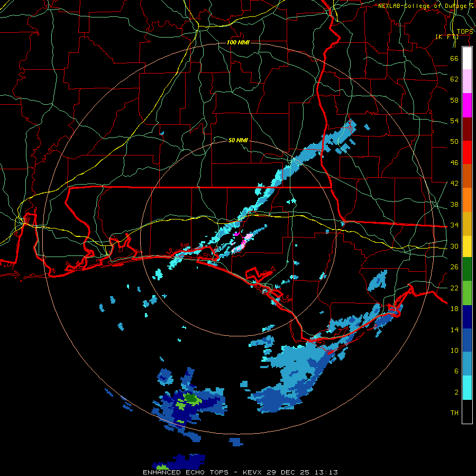
Task: Click the 10 legend value label
Action: 454,351
